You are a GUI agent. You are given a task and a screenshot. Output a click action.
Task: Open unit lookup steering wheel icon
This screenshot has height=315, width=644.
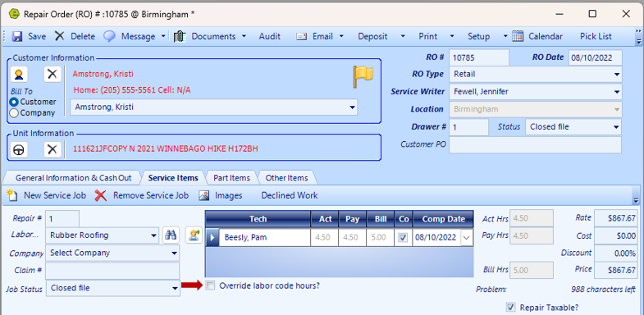(19, 149)
